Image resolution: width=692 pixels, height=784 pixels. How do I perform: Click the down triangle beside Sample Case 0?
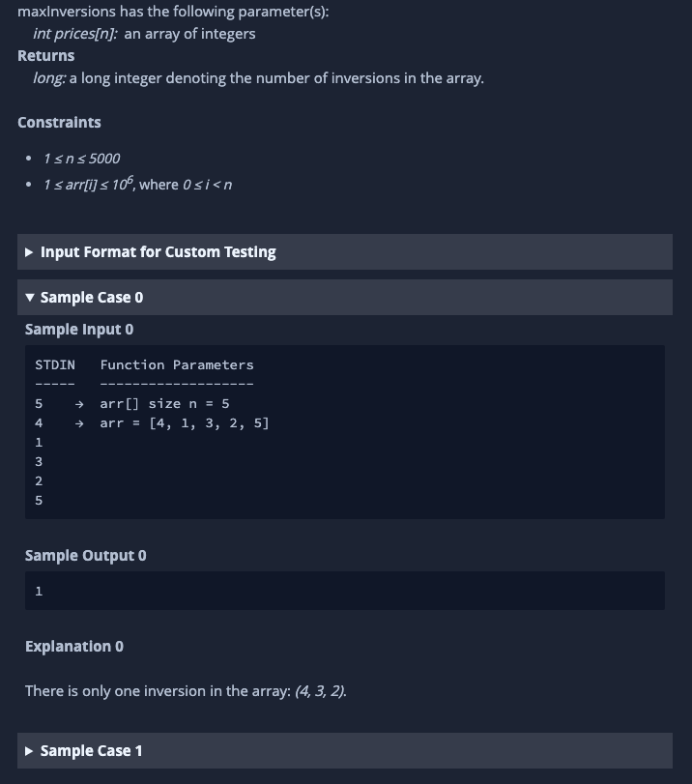click(30, 298)
